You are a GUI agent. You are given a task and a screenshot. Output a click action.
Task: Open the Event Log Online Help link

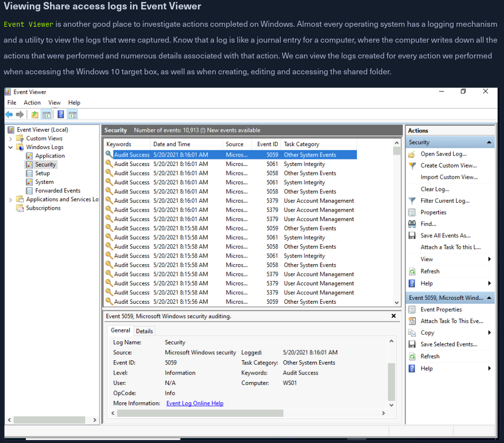click(195, 403)
